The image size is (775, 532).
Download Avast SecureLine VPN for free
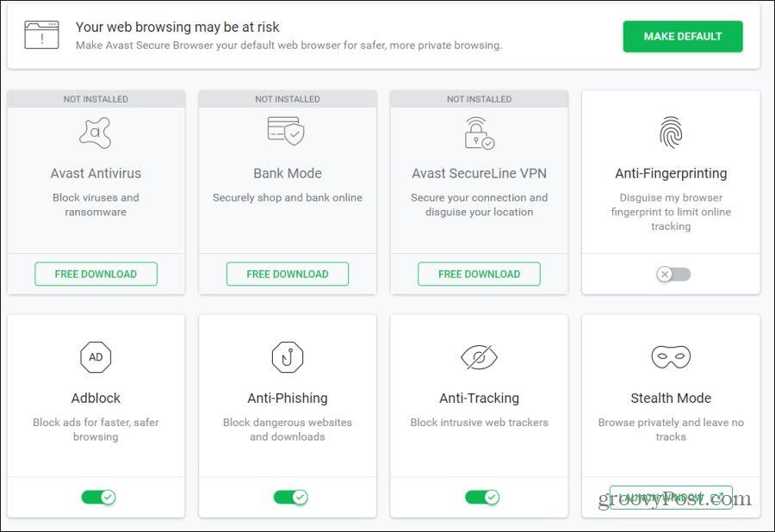(x=479, y=274)
